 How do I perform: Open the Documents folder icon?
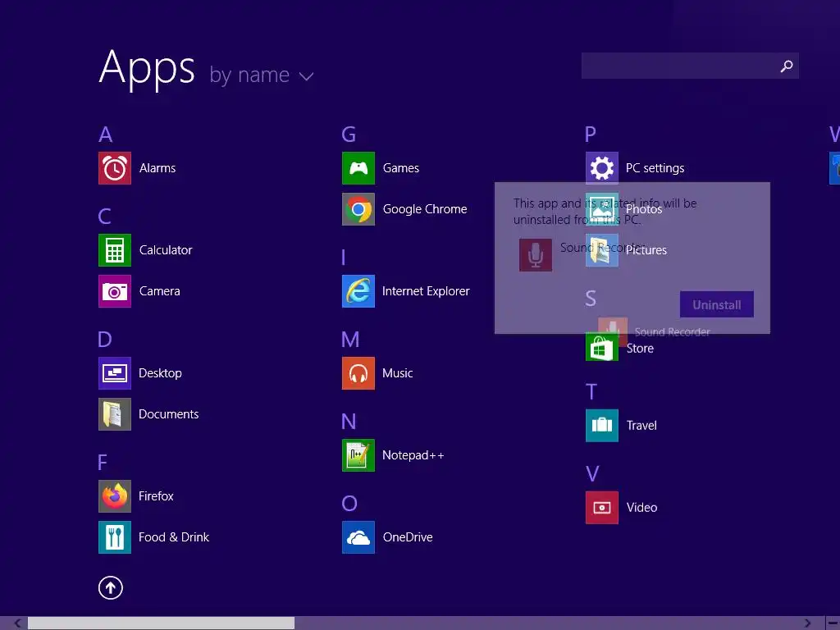115,414
